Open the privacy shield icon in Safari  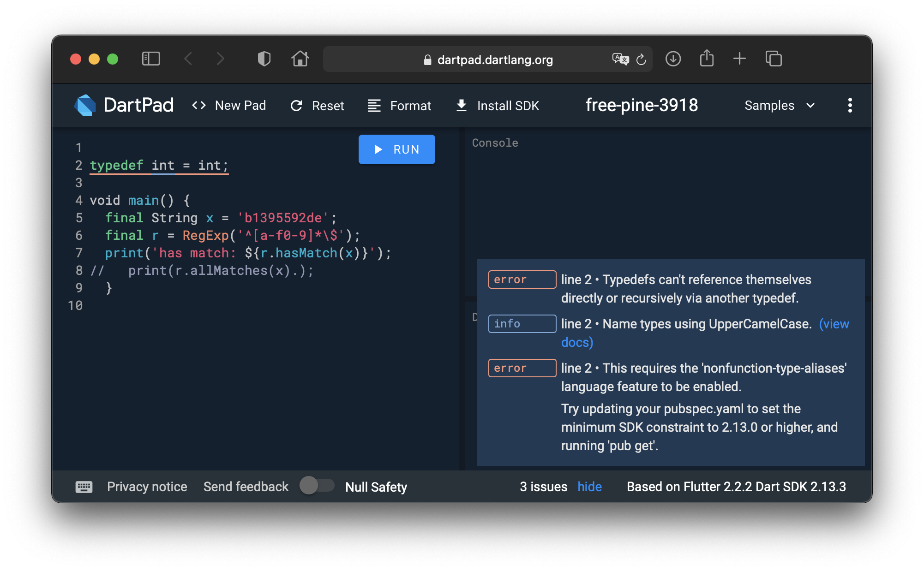coord(264,59)
